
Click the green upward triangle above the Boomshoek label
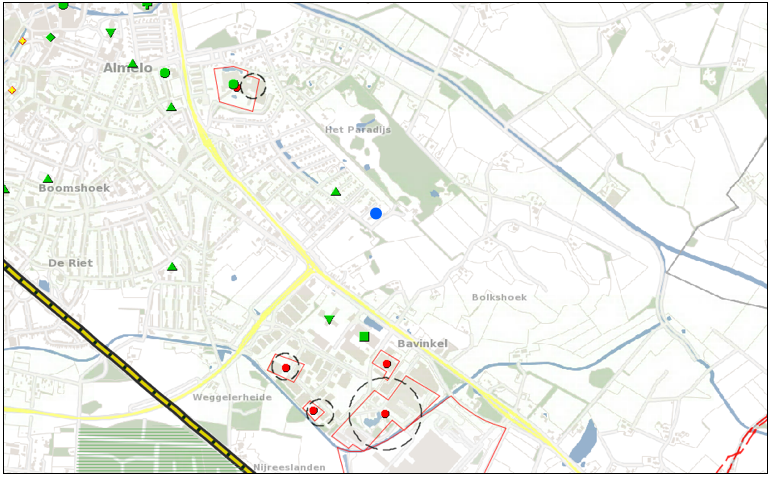48,179
